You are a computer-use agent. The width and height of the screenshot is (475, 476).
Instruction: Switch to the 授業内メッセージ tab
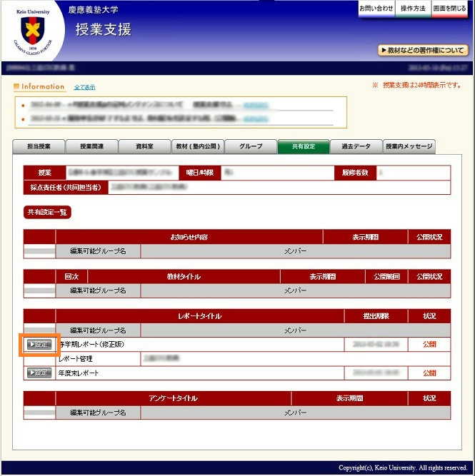point(409,147)
